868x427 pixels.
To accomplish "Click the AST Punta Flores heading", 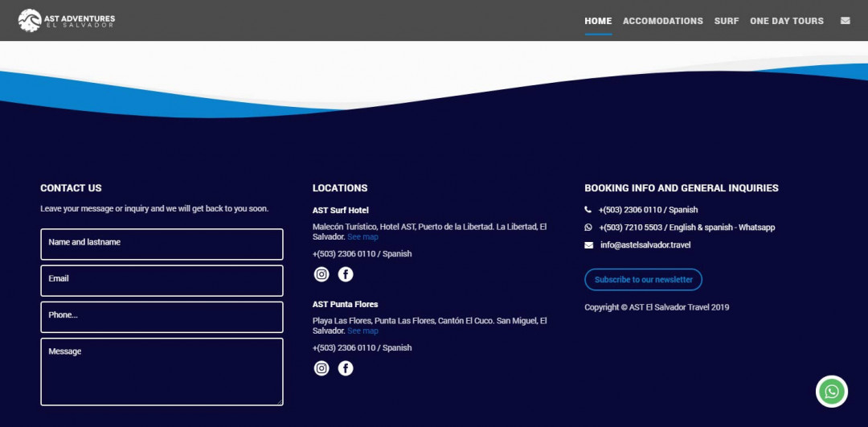I will pyautogui.click(x=345, y=304).
